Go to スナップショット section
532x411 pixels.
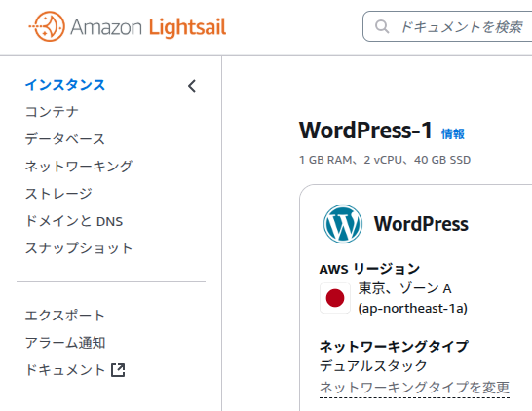[x=79, y=248]
